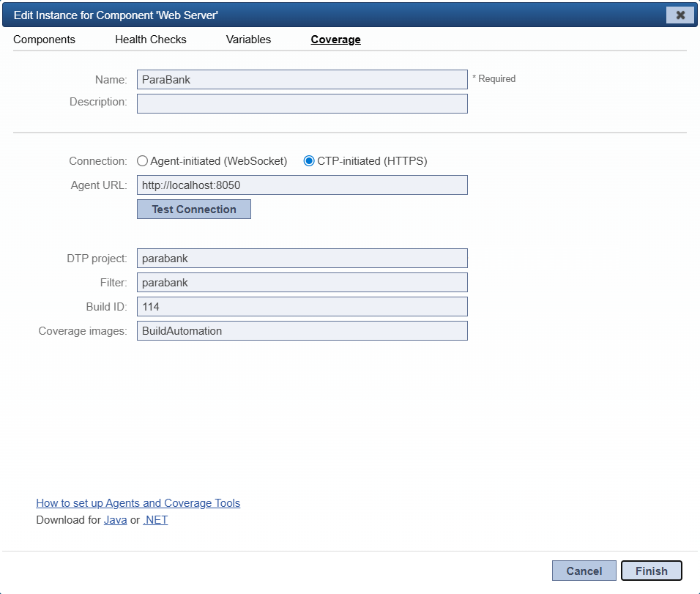Go to the Variables tab
The height and width of the screenshot is (594, 700).
point(248,40)
